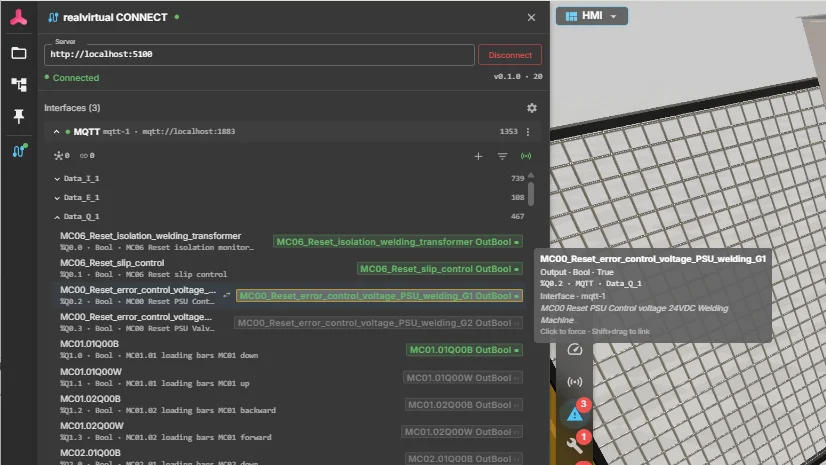Open the signal filter icon

502,156
